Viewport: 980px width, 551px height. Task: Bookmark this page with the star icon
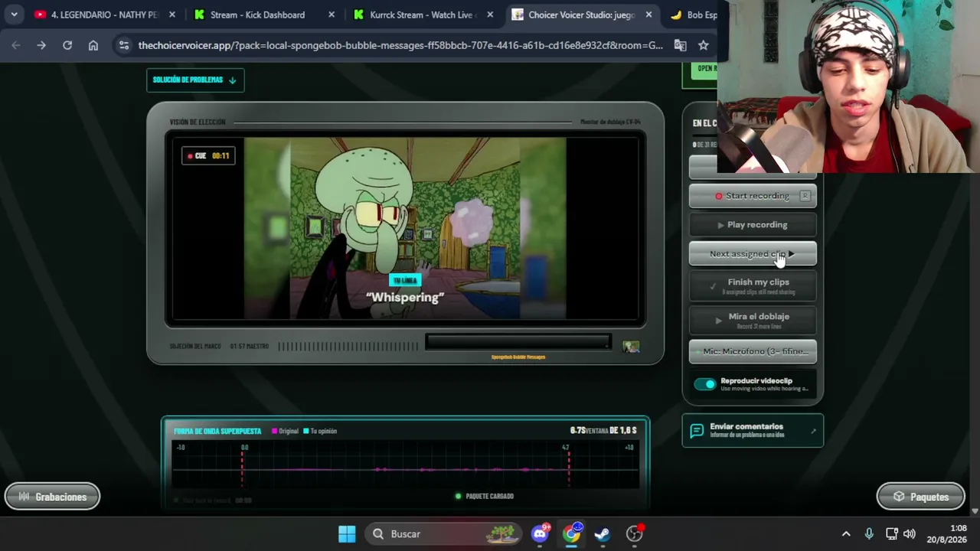704,45
